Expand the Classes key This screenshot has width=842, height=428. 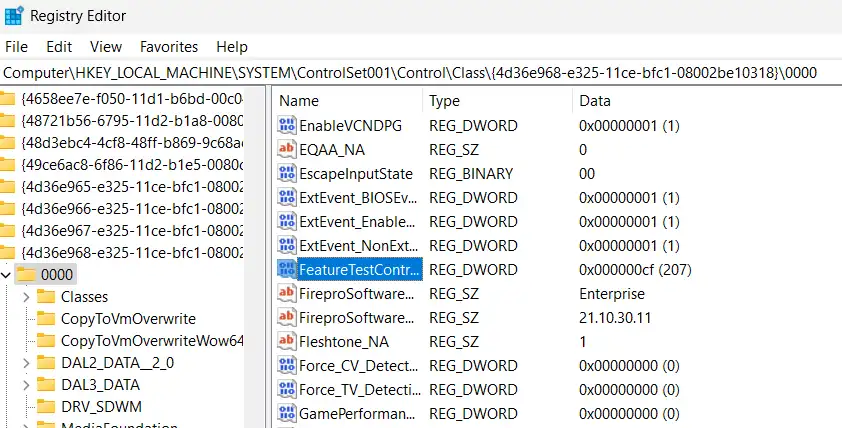(x=26, y=297)
